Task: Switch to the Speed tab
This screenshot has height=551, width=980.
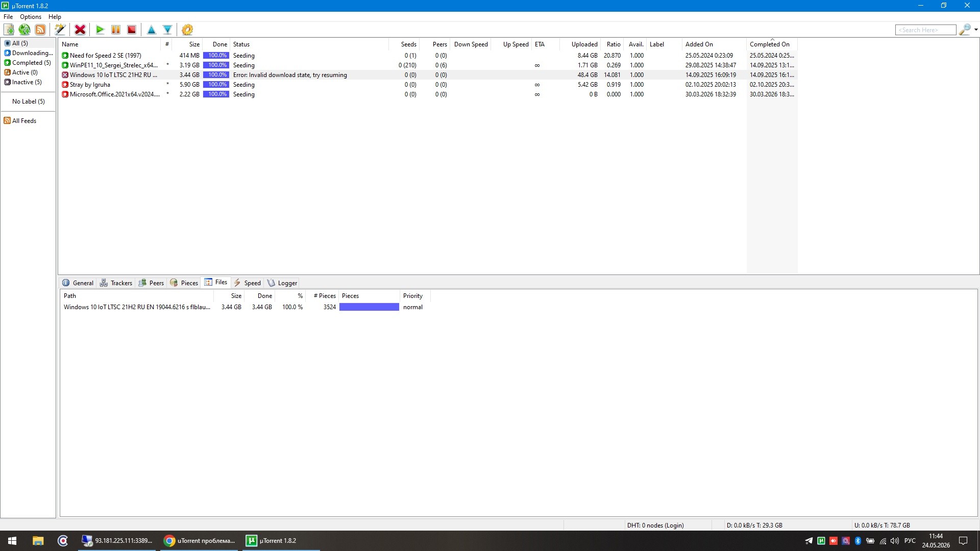Action: 248,283
